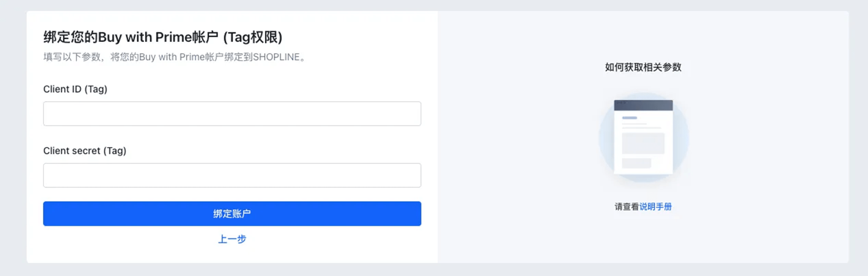Click the dark header bar of the document icon

point(643,105)
